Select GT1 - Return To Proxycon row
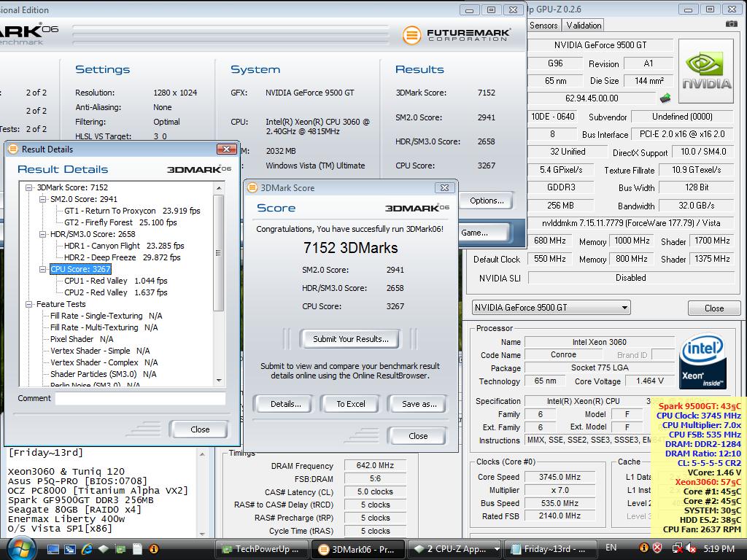 pos(132,211)
